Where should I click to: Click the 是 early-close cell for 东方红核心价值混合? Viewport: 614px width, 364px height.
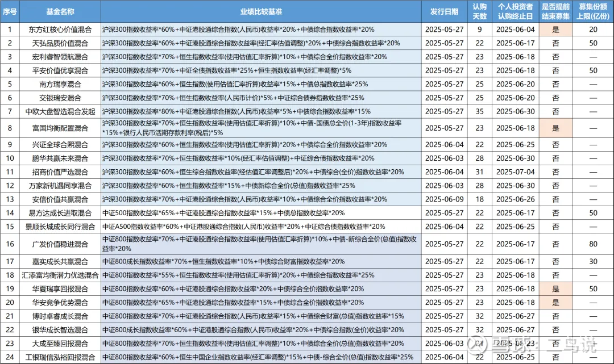(555, 30)
